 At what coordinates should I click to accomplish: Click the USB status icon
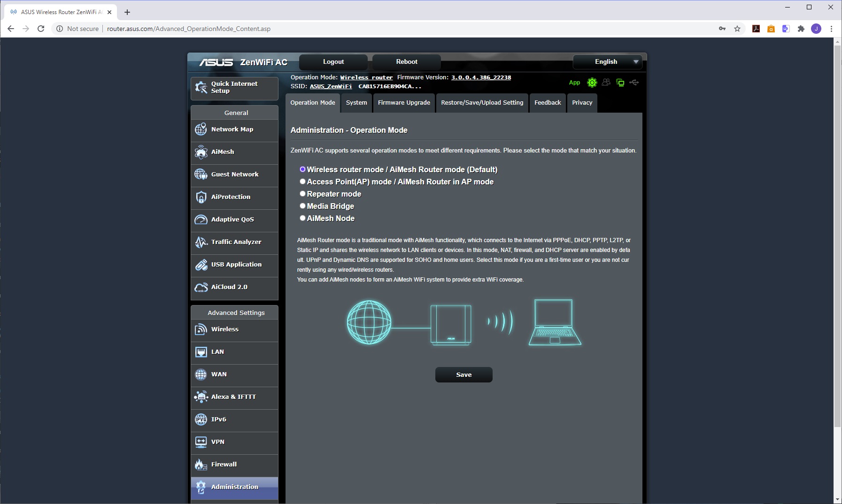(x=634, y=83)
